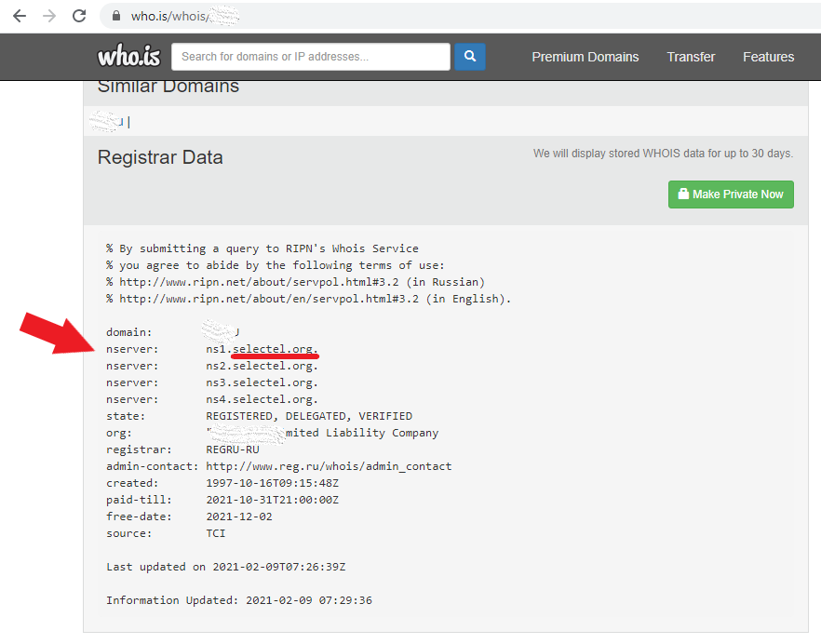The height and width of the screenshot is (644, 821).
Task: Click the RIPN's Whois Service query line
Action: (262, 248)
